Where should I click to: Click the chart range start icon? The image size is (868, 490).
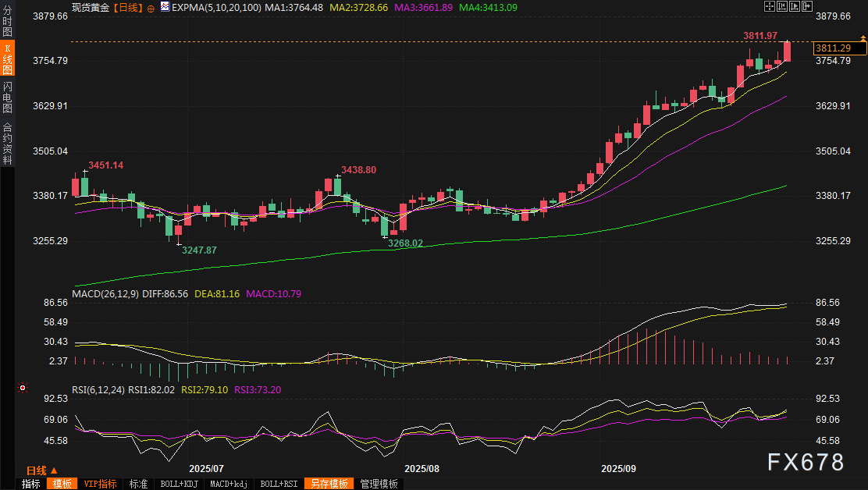pos(783,6)
